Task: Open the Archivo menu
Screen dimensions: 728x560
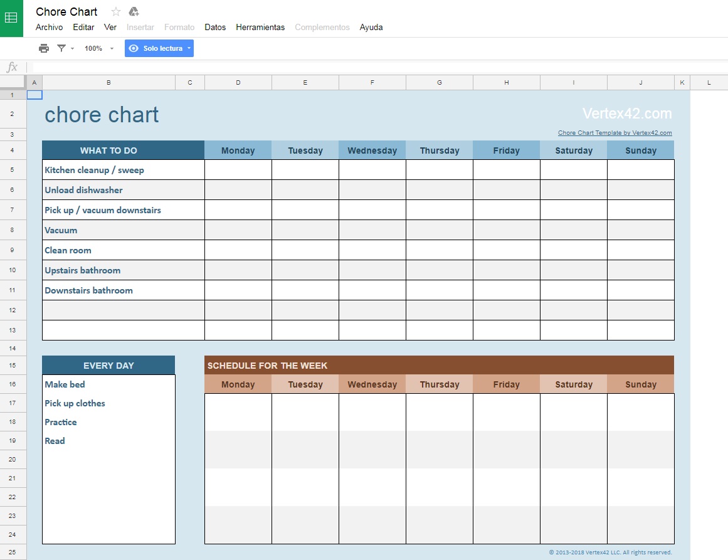Action: [49, 28]
